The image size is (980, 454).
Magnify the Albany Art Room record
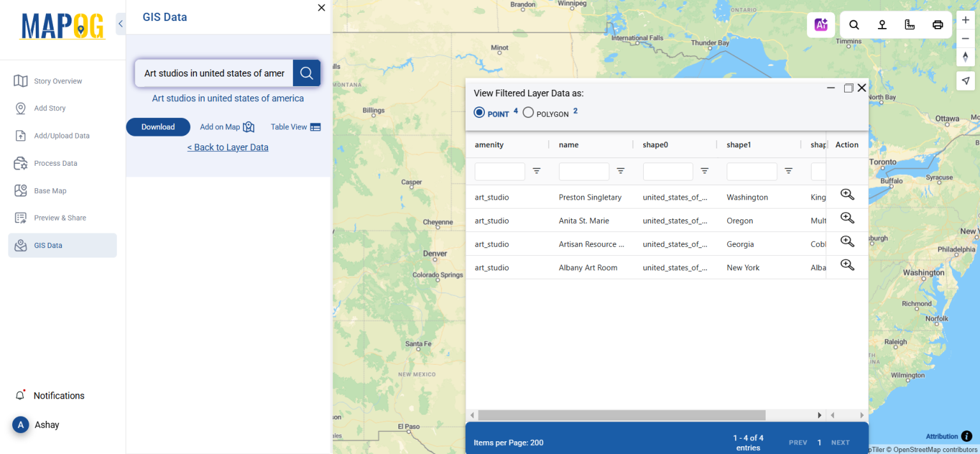(x=847, y=265)
